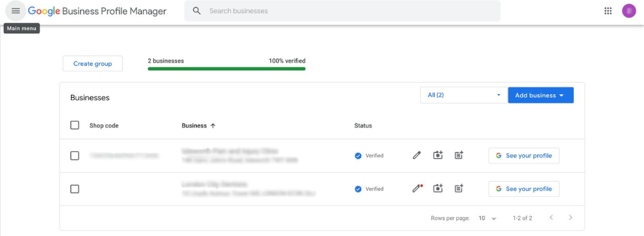Change the rows per page value 10
Screen dimensions: 644x236
click(x=488, y=218)
